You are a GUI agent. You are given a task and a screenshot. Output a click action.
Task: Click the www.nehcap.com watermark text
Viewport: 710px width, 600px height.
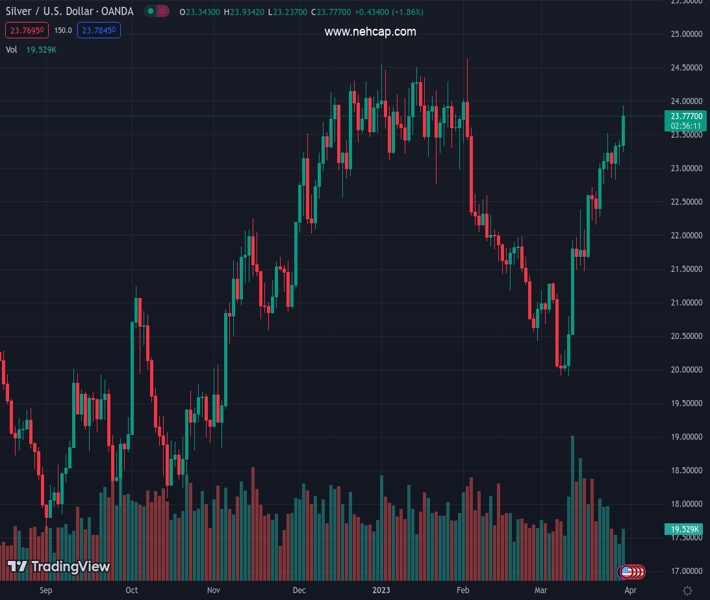pos(370,32)
